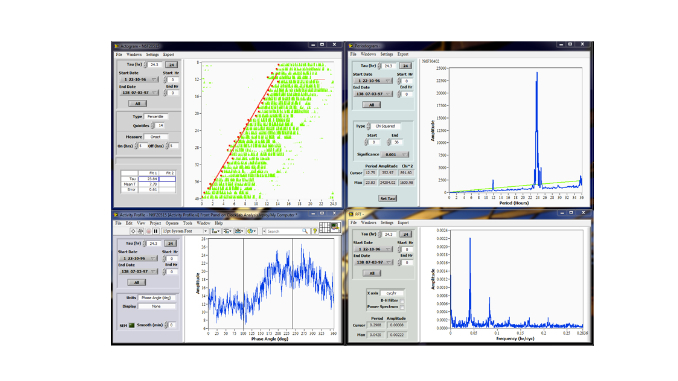The image size is (678, 381).
Task: Open the Distribute Objects toolbar tool
Action: coord(227,231)
